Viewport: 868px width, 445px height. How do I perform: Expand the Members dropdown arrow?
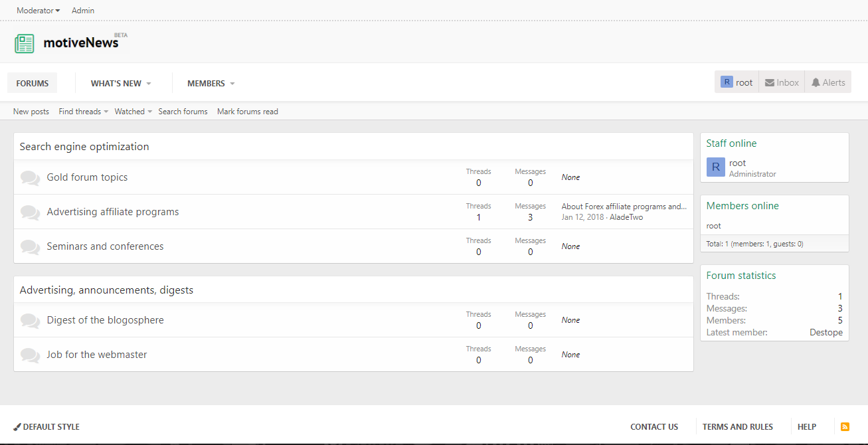(x=232, y=84)
